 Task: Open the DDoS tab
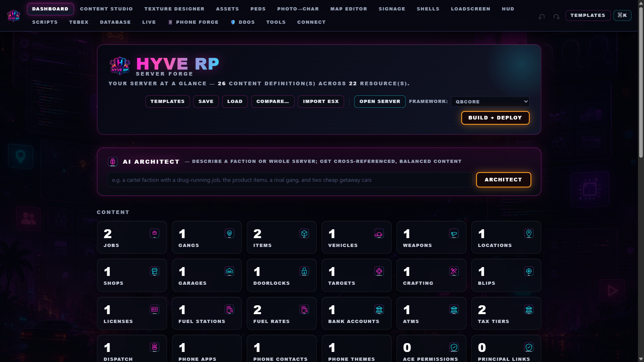[243, 22]
